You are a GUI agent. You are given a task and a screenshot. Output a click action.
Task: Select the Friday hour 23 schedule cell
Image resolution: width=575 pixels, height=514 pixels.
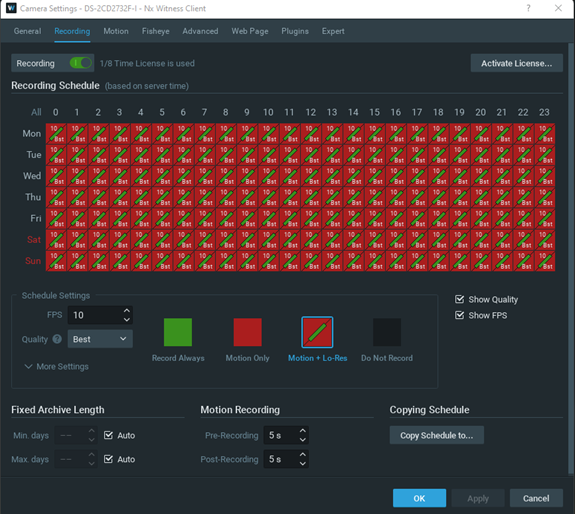pyautogui.click(x=545, y=219)
